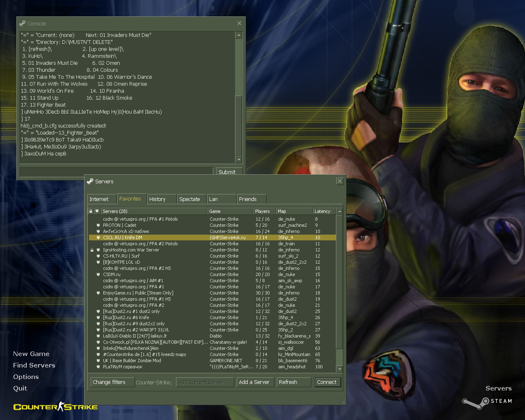525x420 pixels.
Task: Click shield icon on PROTON | Cadet row
Action: pyautogui.click(x=98, y=225)
